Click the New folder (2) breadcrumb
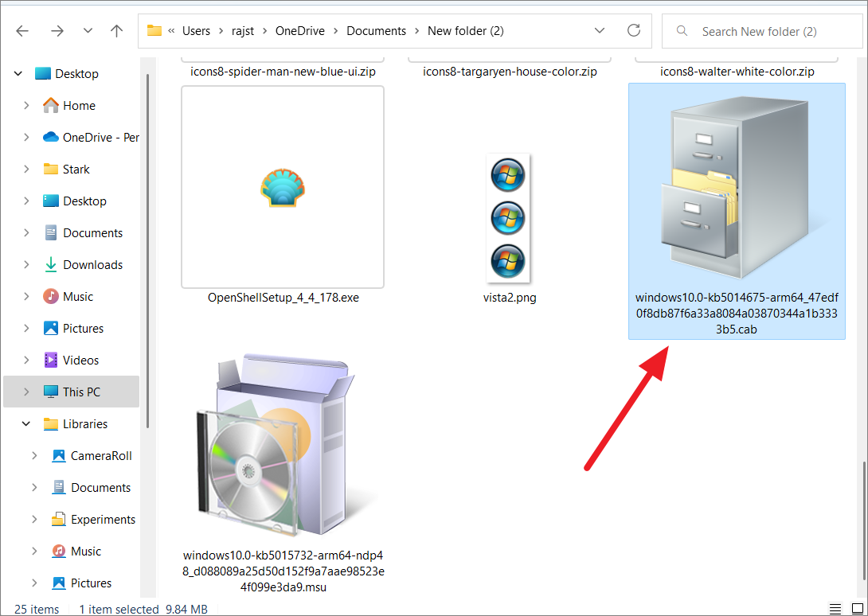Screen dimensions: 868x616 466,31
